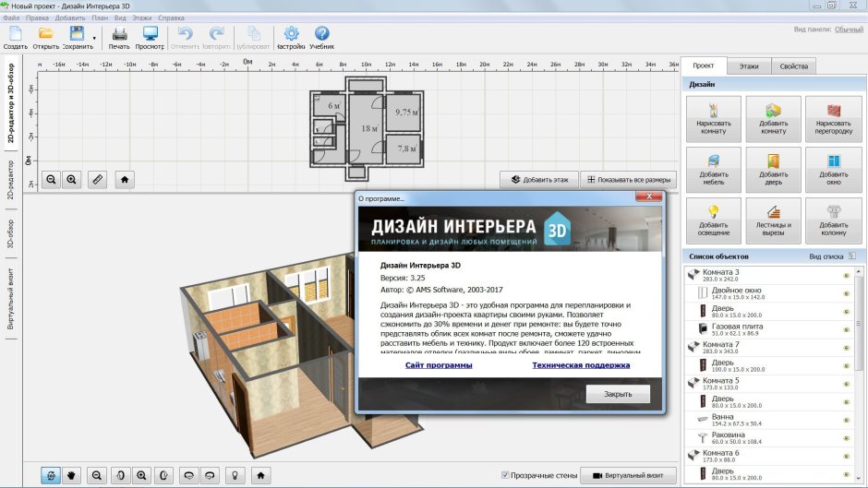Screen dimensions: 868x488
Task: Click the Дублировать duplicate icon
Action: (x=253, y=34)
